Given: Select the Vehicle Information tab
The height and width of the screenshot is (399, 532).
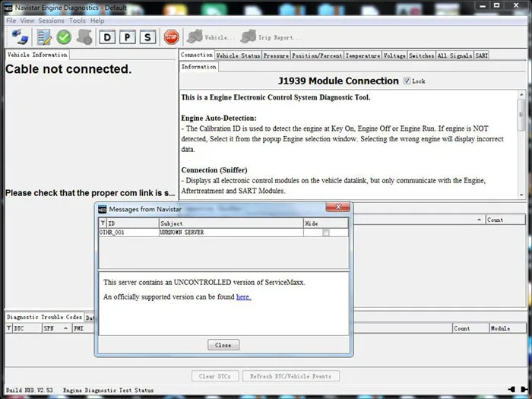Looking at the screenshot, I should point(37,55).
